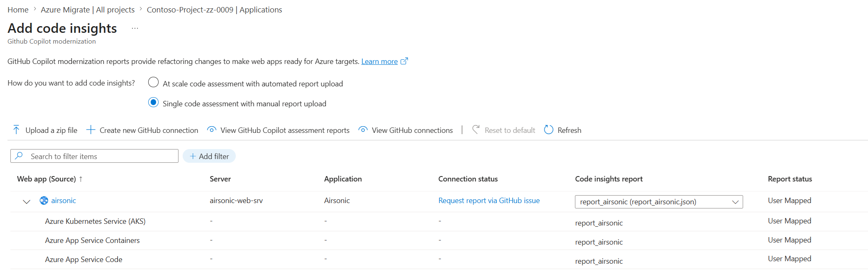The image size is (868, 272).
Task: Click the external link icon beside Learn more
Action: tap(404, 61)
